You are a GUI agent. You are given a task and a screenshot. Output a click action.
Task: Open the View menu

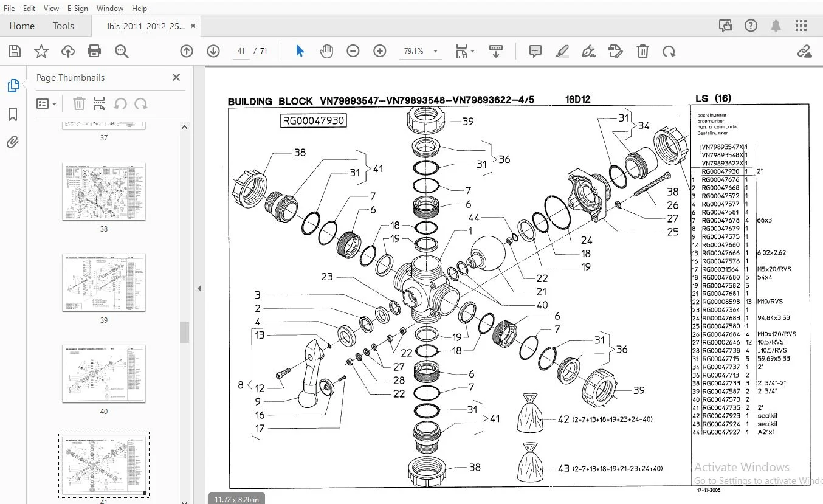coord(52,8)
